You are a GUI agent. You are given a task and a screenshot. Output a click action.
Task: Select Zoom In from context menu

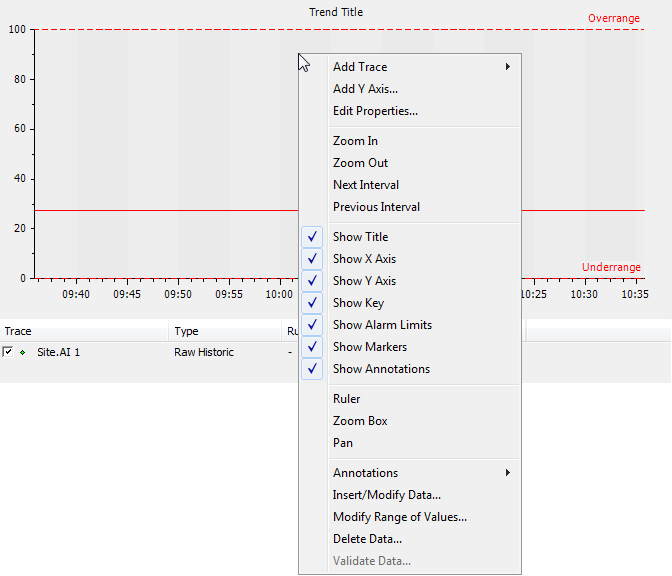355,141
